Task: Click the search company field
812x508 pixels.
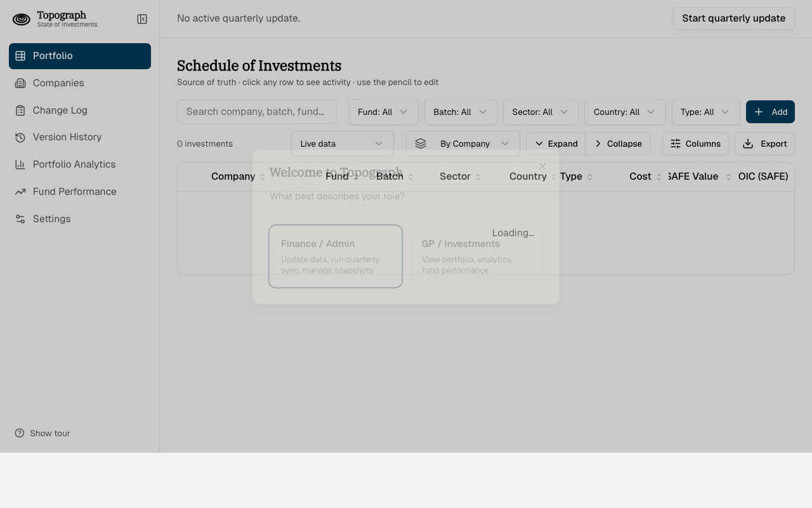Action: coord(257,112)
